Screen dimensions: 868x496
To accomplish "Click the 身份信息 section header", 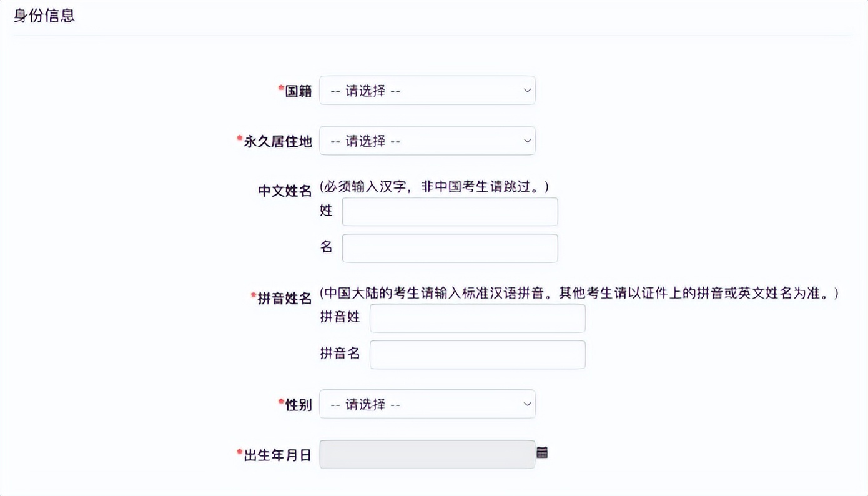I will (x=44, y=16).
